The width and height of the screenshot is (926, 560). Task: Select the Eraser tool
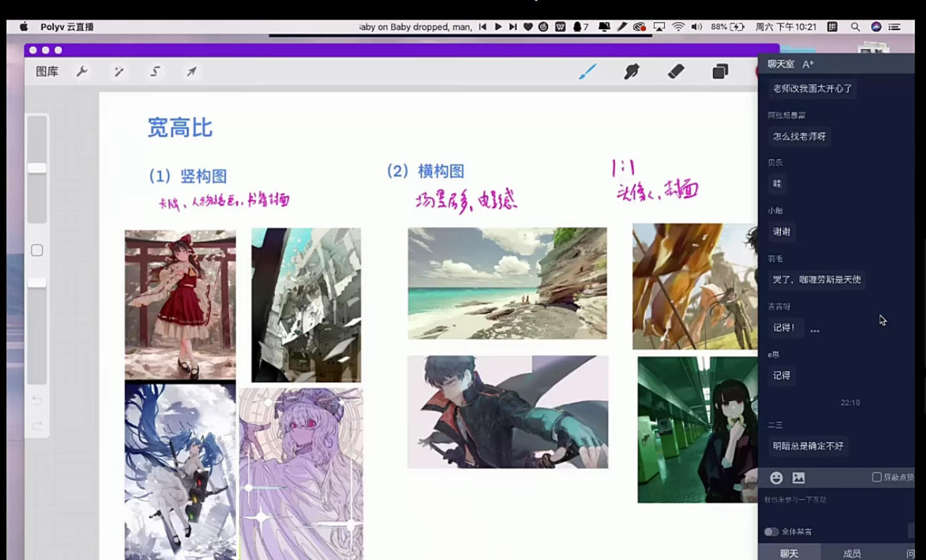676,71
